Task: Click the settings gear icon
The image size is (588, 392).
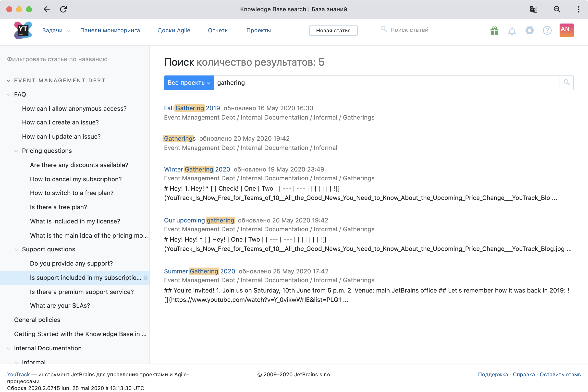Action: [529, 30]
